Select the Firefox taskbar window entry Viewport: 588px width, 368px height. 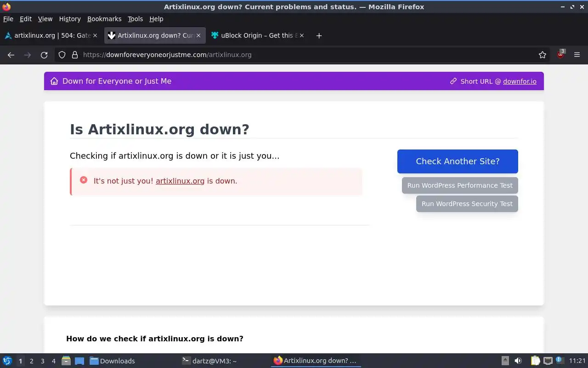point(316,361)
